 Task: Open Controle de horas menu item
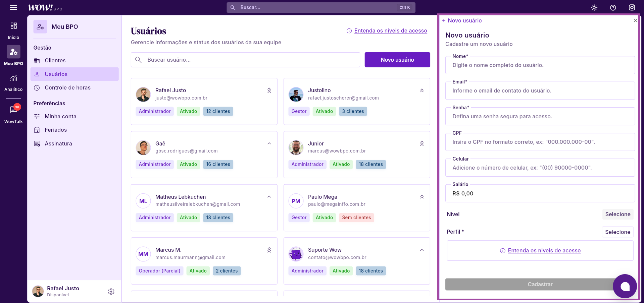67,87
